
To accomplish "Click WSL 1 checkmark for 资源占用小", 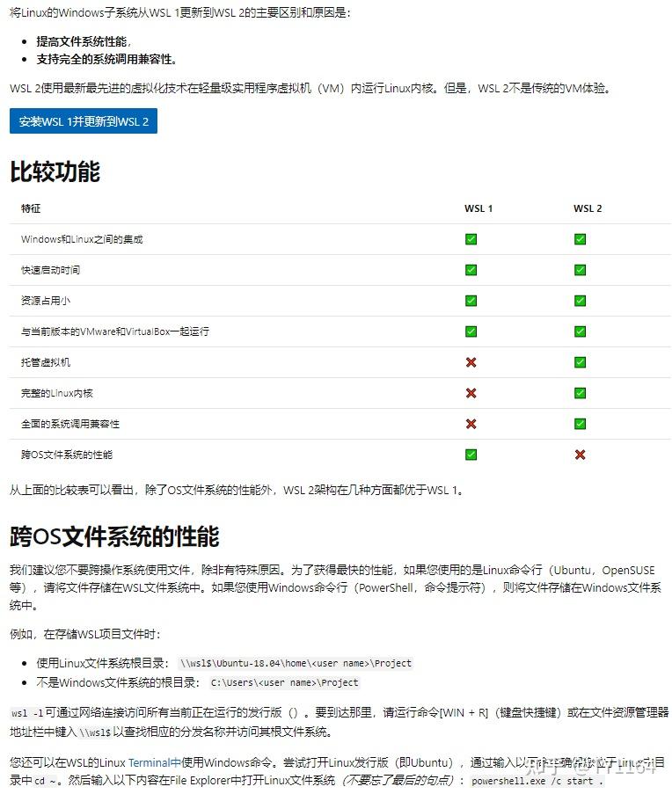I will point(471,301).
